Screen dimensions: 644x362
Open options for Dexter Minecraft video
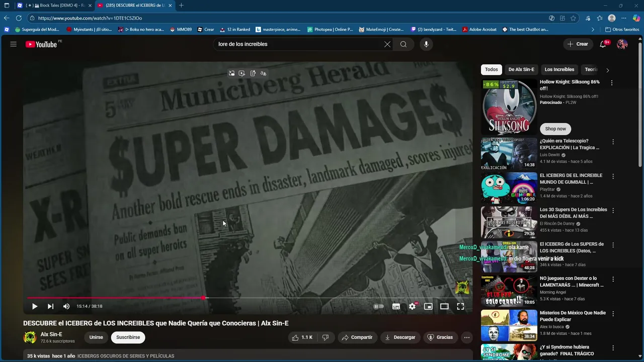click(613, 279)
